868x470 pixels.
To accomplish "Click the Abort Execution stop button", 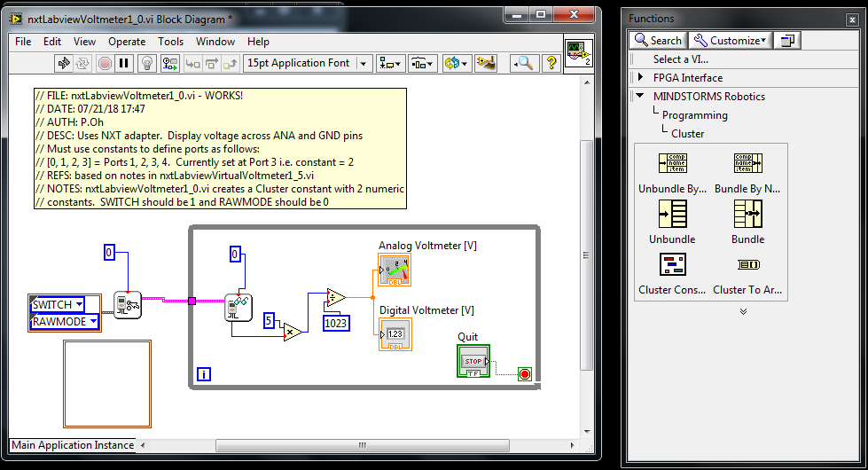I will pos(105,64).
